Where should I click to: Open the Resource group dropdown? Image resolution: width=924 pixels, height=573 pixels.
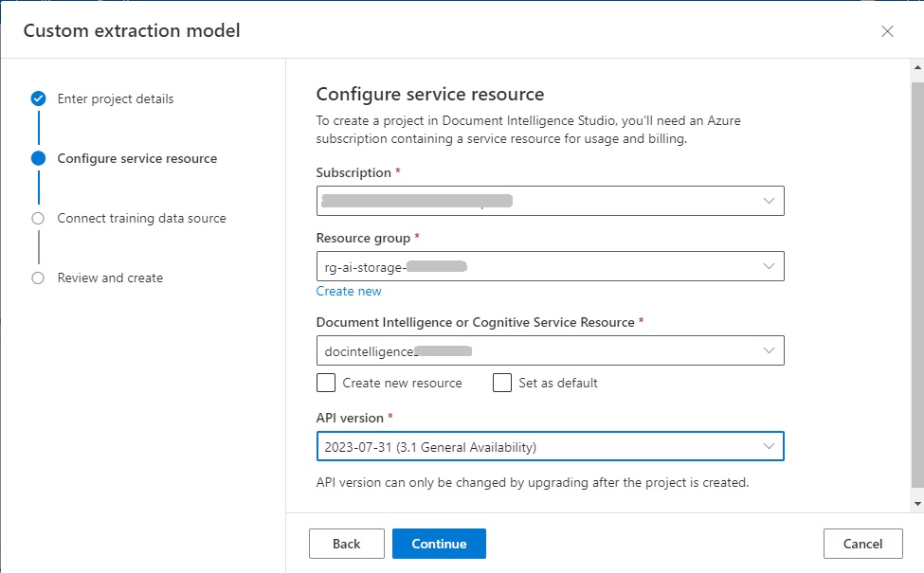(x=550, y=266)
